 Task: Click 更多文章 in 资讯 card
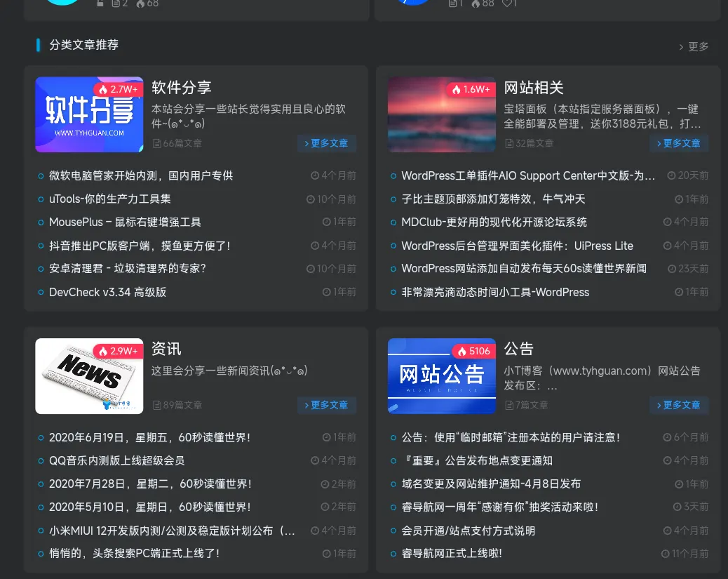326,405
